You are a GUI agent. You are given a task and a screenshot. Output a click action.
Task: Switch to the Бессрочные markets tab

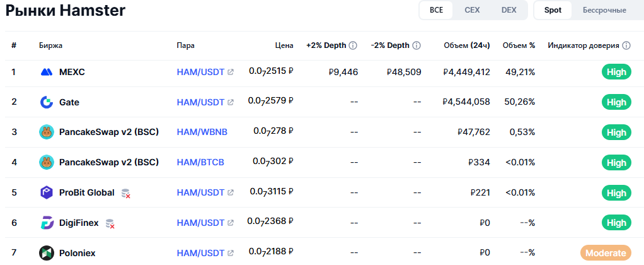604,10
